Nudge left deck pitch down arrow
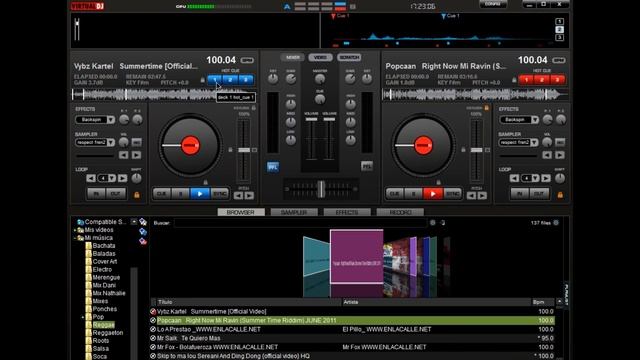This screenshot has width=640, height=360. click(x=238, y=196)
